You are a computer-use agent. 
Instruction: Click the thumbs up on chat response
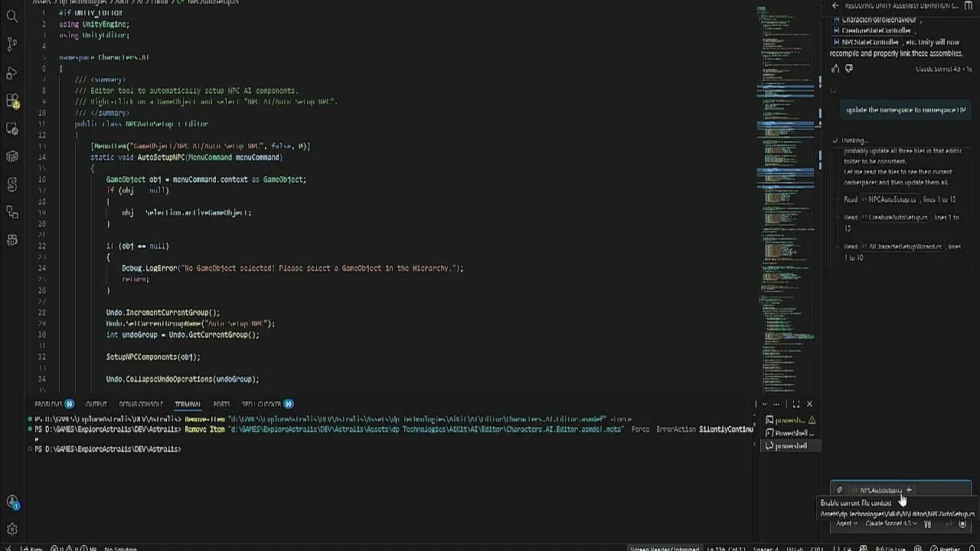coord(835,68)
